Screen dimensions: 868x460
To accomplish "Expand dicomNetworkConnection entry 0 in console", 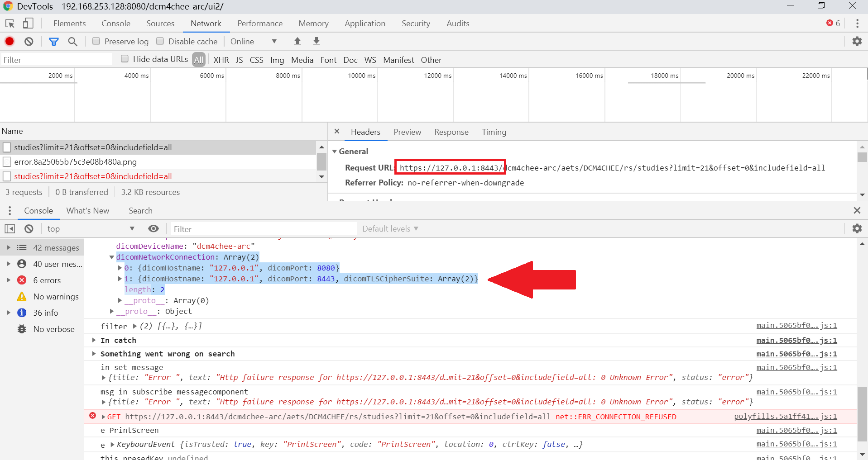I will point(119,268).
